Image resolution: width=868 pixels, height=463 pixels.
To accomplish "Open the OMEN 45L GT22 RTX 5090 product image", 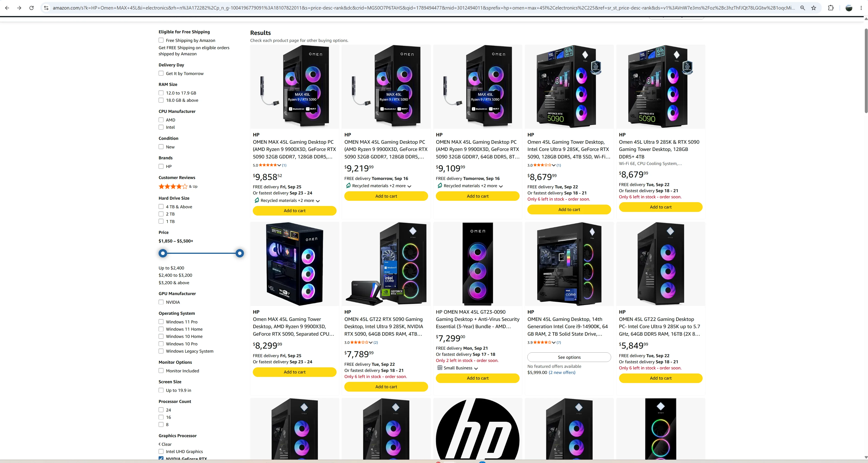I will point(386,264).
